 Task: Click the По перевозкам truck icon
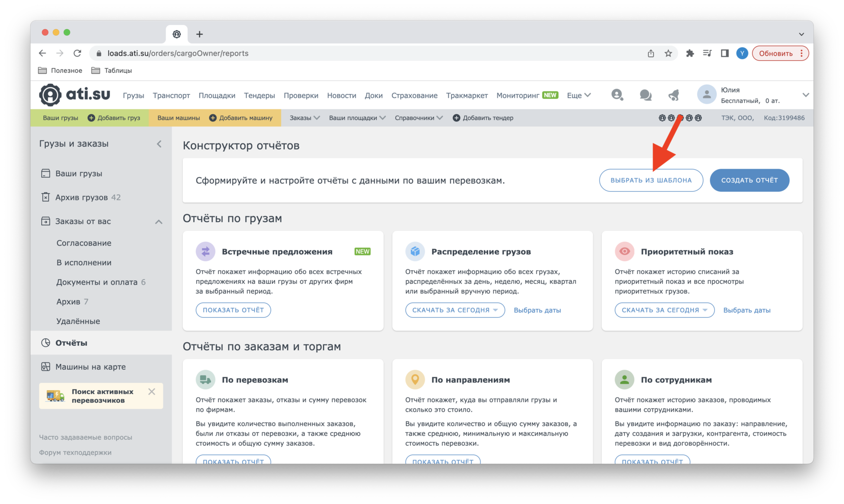tap(205, 380)
